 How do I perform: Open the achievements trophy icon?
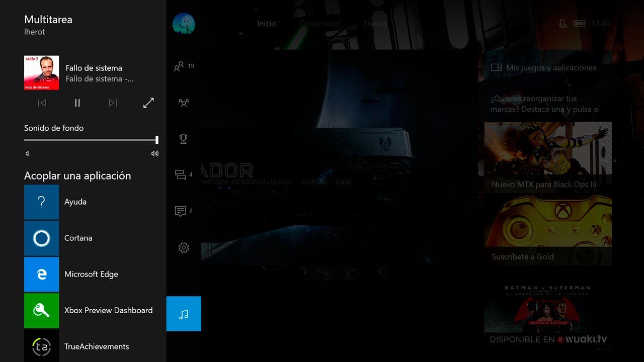point(184,139)
